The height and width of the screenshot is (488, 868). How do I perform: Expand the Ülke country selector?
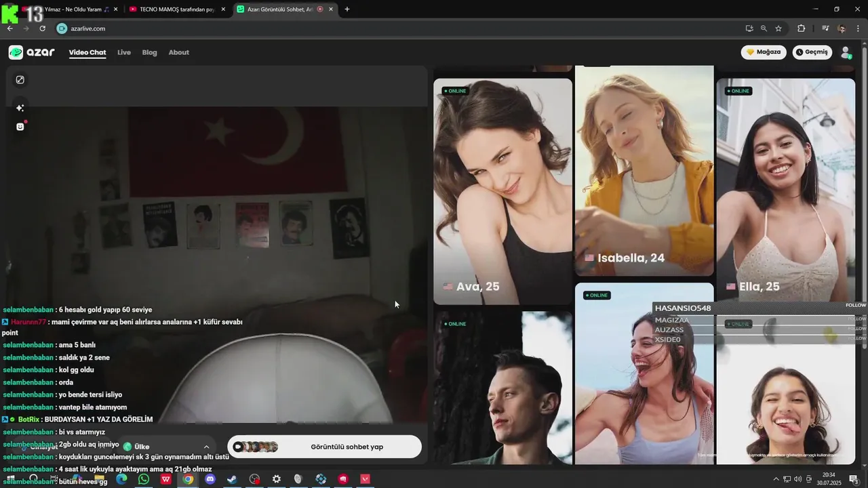pyautogui.click(x=166, y=447)
